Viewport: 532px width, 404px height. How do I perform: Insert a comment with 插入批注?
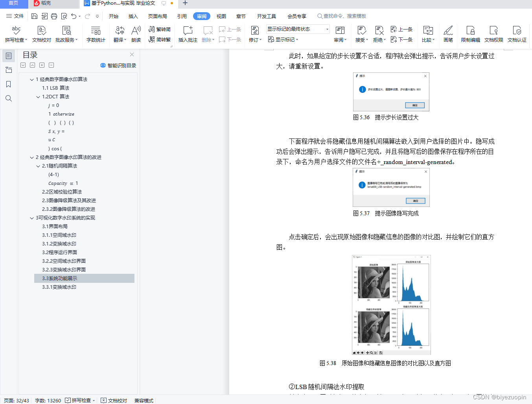coord(188,33)
